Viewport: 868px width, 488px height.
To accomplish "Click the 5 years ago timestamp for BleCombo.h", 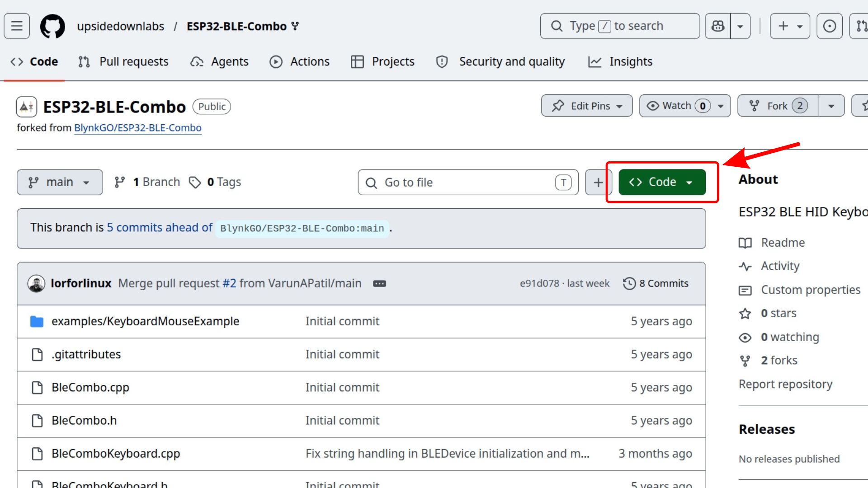I will click(x=661, y=420).
